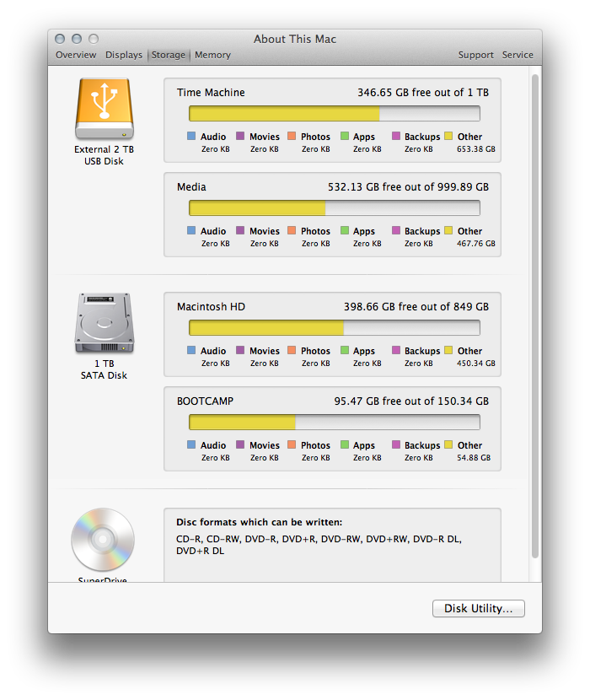Open the Support link
590x700 pixels.
475,55
